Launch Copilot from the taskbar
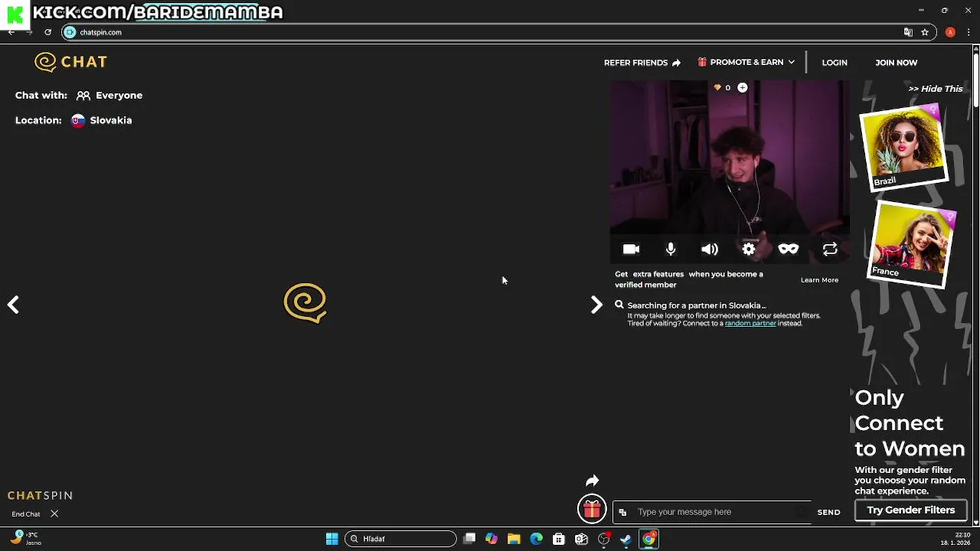 click(492, 539)
